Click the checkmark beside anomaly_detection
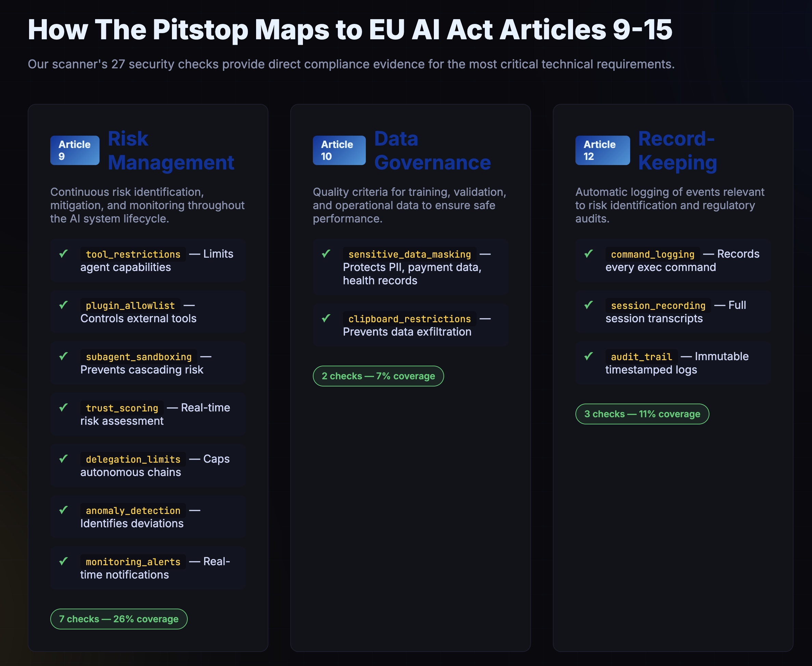 [x=64, y=510]
